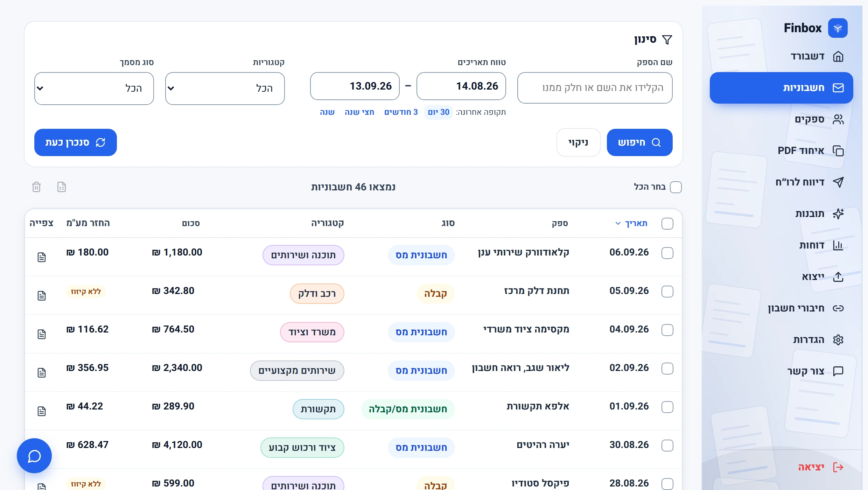Click the ייצוא upload icon
868x490 pixels.
[838, 276]
